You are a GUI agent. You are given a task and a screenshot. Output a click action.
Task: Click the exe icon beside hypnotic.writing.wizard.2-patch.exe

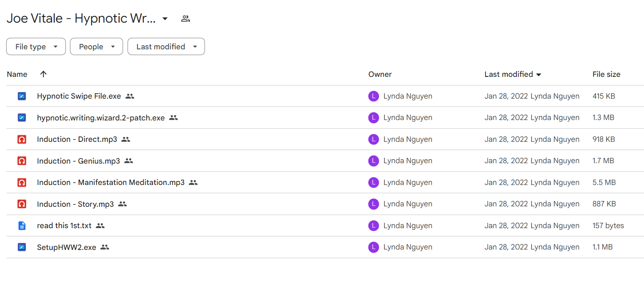point(22,118)
